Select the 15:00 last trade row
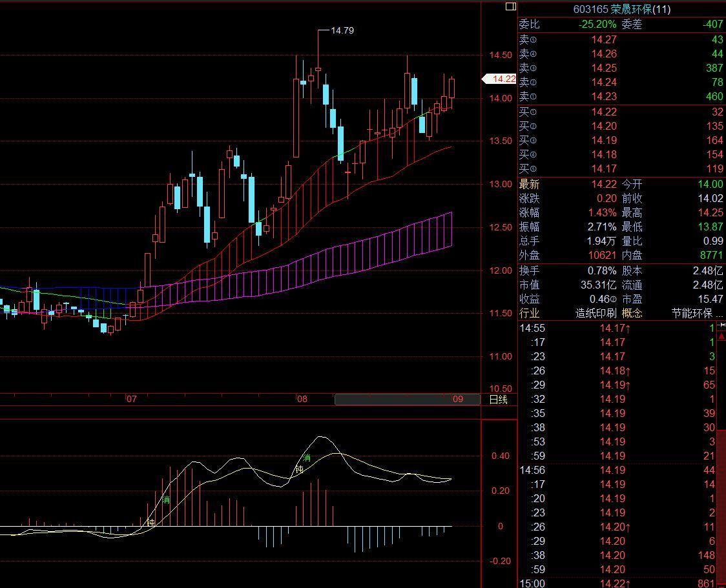 point(621,583)
